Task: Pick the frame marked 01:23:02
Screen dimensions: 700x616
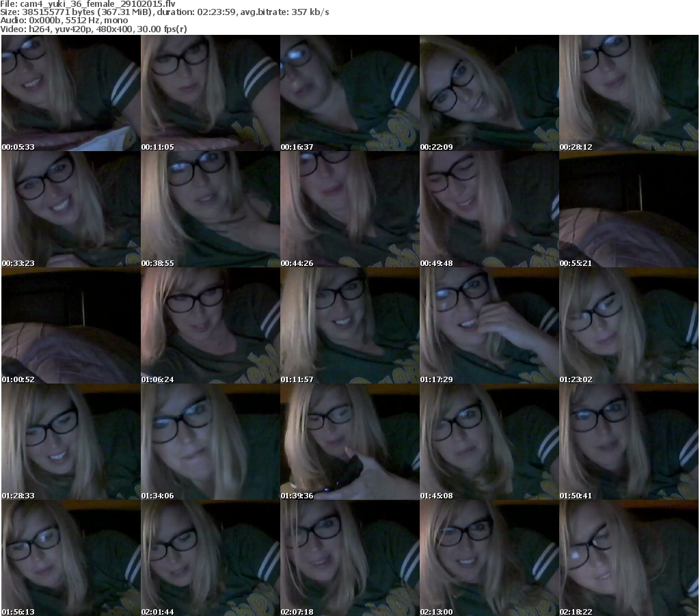Action: coord(629,325)
